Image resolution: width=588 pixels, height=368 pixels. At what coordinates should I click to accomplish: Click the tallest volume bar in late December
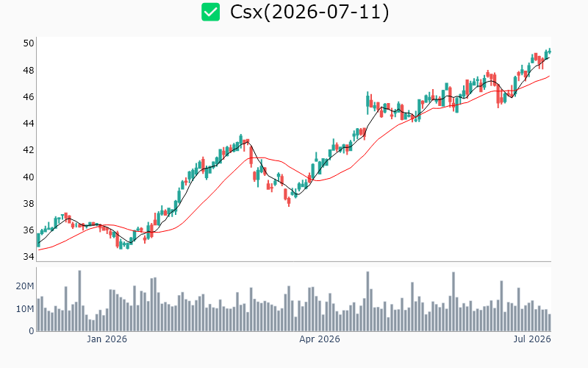click(x=79, y=301)
